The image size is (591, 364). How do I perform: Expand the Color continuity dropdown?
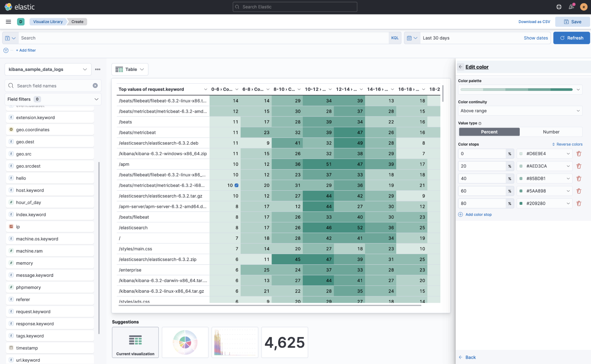click(520, 111)
